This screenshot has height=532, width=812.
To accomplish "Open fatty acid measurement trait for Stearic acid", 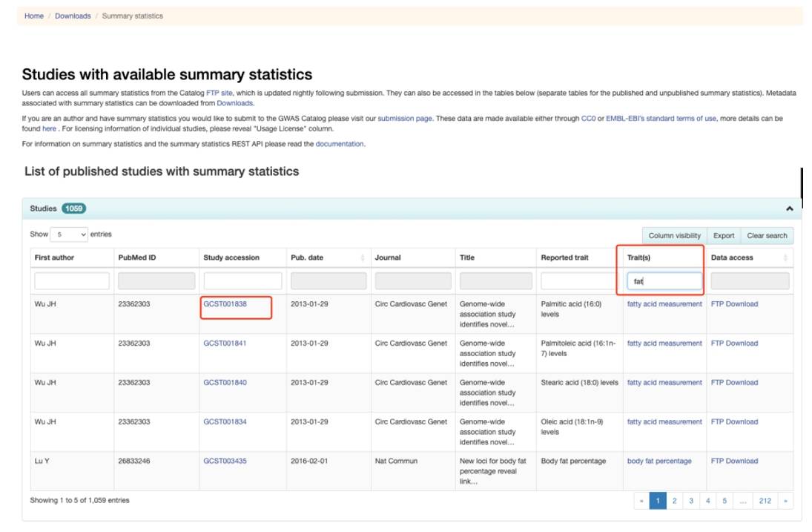I will point(664,383).
